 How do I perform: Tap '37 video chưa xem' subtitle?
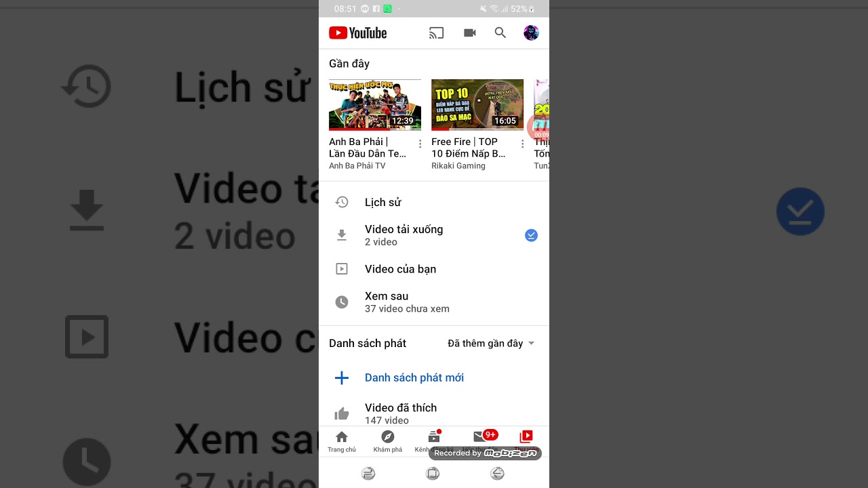tap(407, 309)
